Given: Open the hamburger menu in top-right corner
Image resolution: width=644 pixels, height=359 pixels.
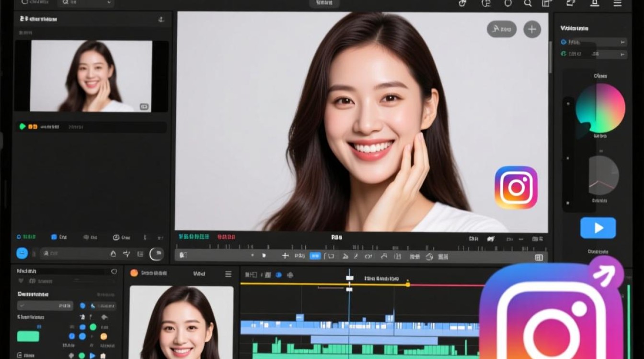Looking at the screenshot, I should [618, 3].
